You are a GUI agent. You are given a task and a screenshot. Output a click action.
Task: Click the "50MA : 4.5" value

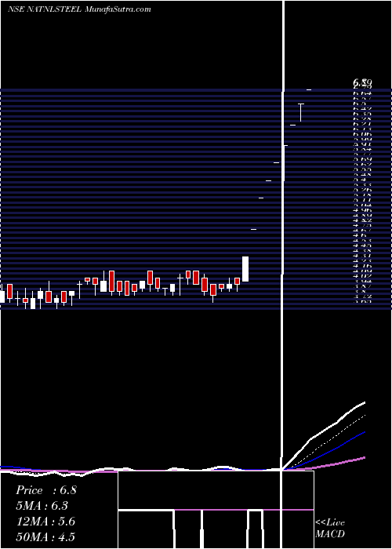click(x=45, y=537)
